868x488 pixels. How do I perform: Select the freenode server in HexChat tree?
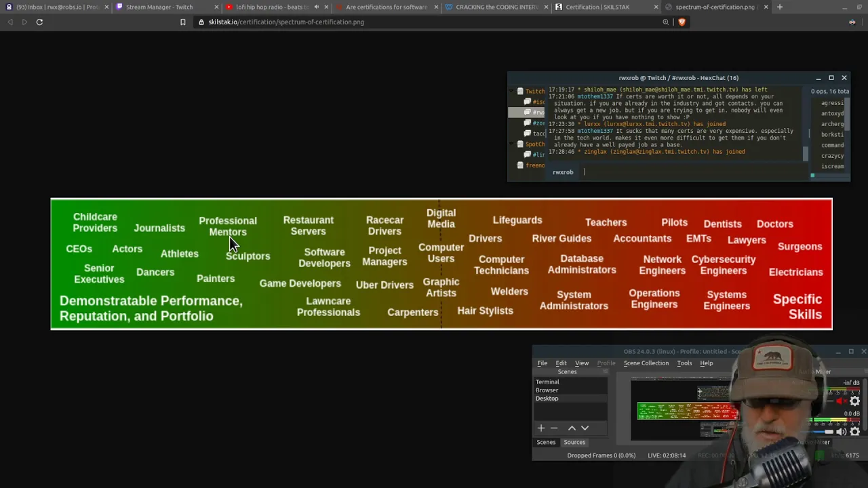531,165
